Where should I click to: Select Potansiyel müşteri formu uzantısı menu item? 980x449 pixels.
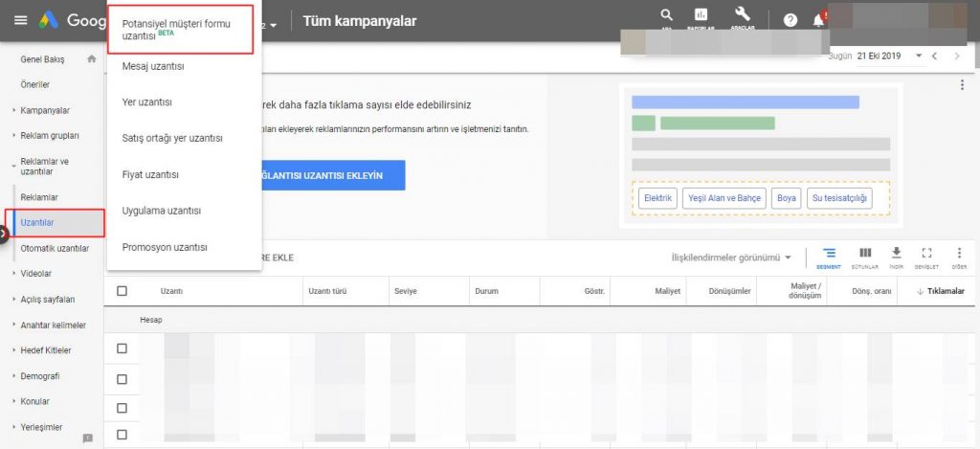[180, 29]
